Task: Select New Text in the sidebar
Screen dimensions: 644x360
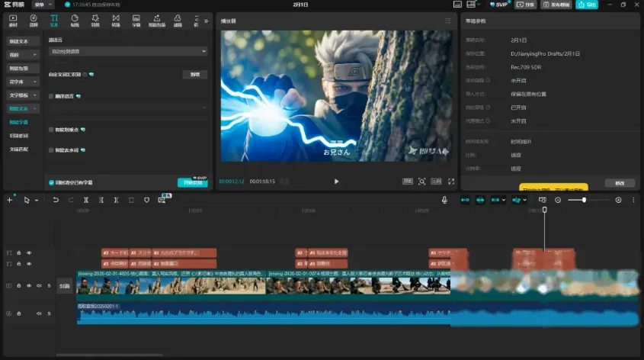Action: tap(23, 41)
